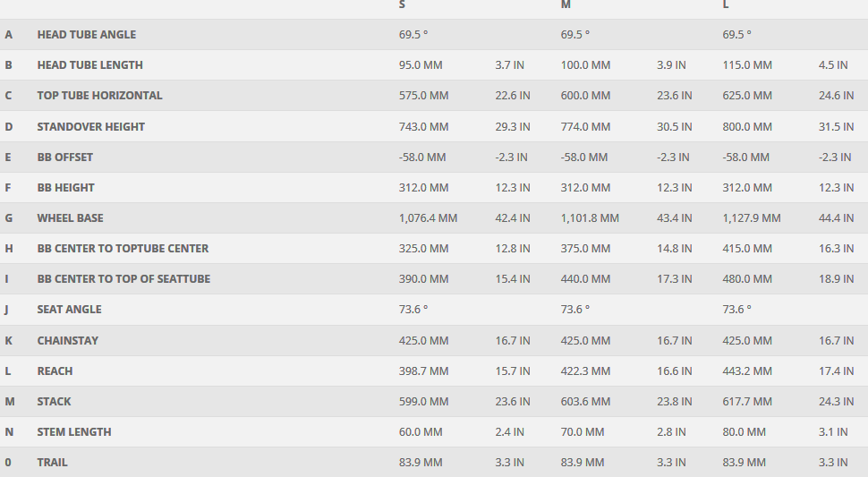The image size is (868, 477).
Task: Select the WHEEL BASE row label
Action: point(70,218)
